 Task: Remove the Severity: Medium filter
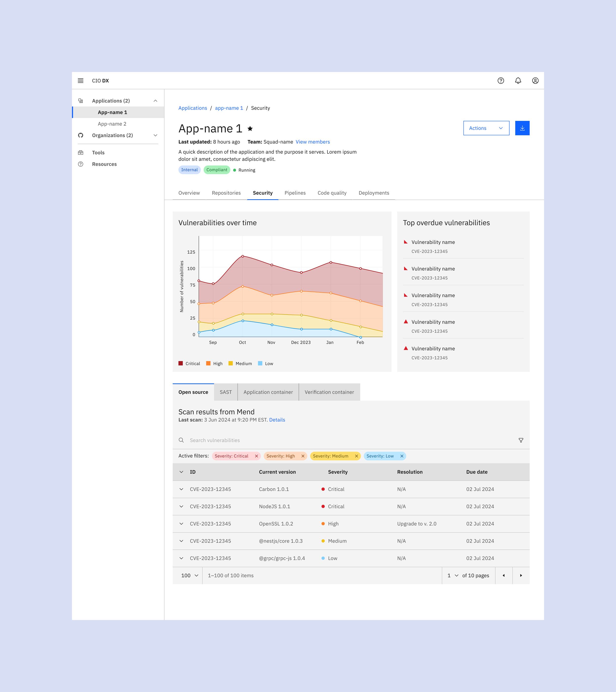[x=356, y=456]
